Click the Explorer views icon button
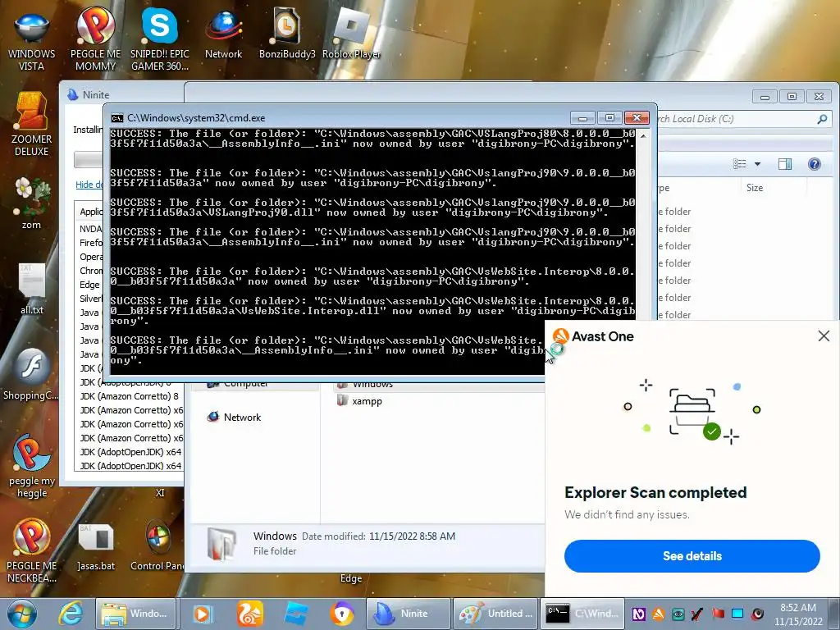Image resolution: width=840 pixels, height=630 pixels. coord(740,164)
